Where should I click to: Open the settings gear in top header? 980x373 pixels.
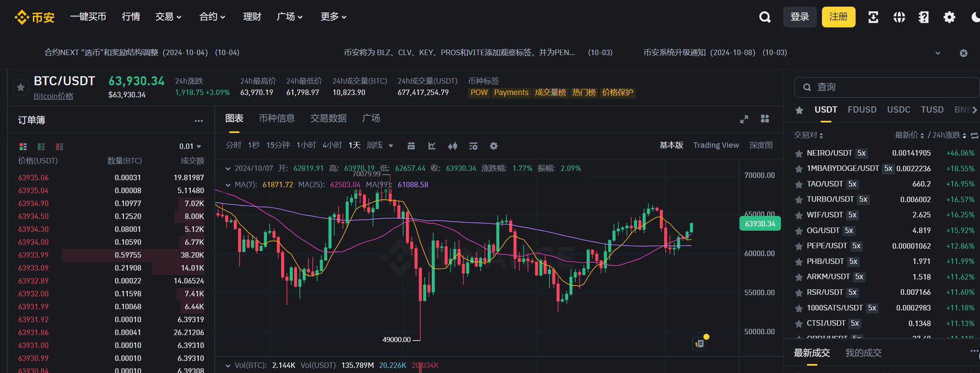pos(949,17)
